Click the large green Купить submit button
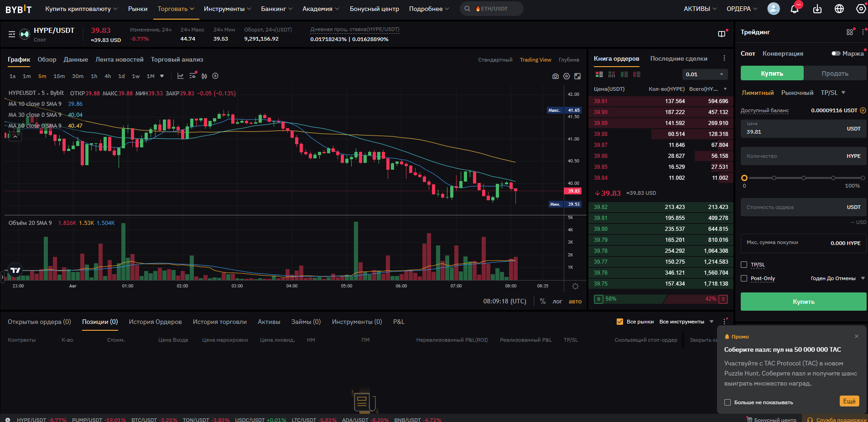This screenshot has width=868, height=422. 803,302
